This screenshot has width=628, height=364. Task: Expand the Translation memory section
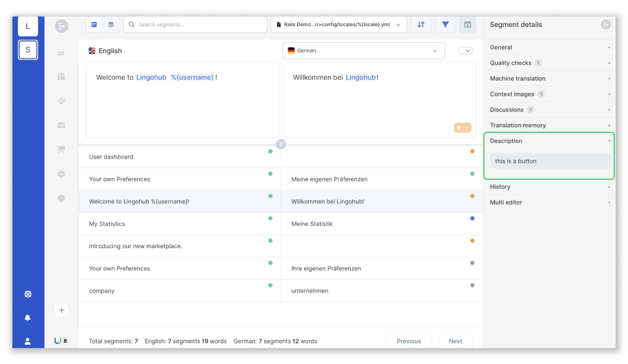click(549, 125)
